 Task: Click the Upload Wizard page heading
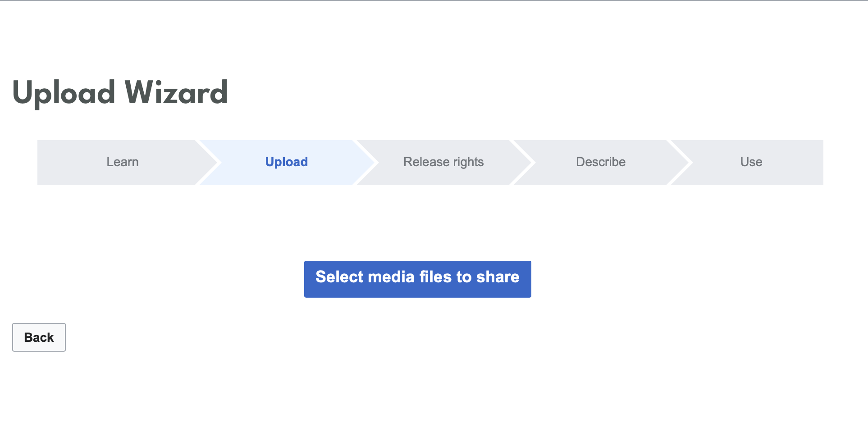[x=120, y=93]
